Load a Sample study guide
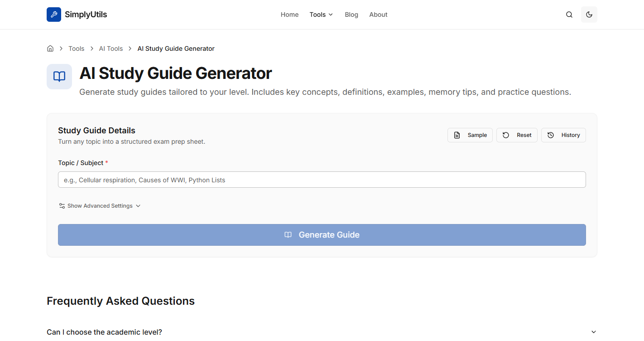 coord(470,135)
